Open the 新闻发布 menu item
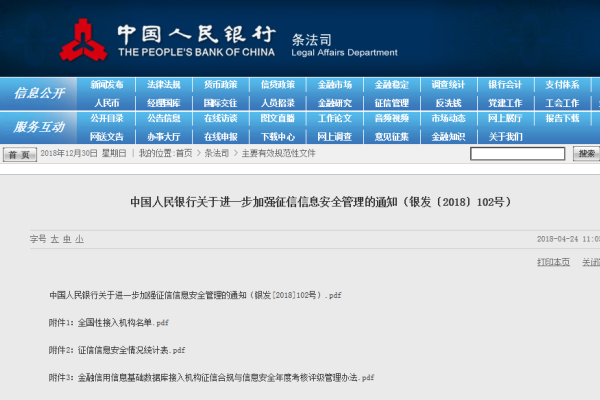 coord(107,85)
